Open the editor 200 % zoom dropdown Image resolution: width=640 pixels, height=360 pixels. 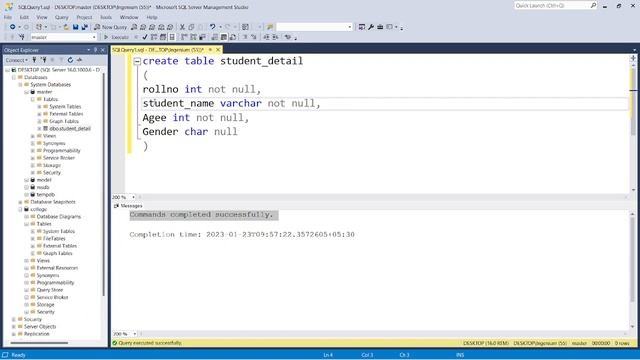click(x=133, y=197)
